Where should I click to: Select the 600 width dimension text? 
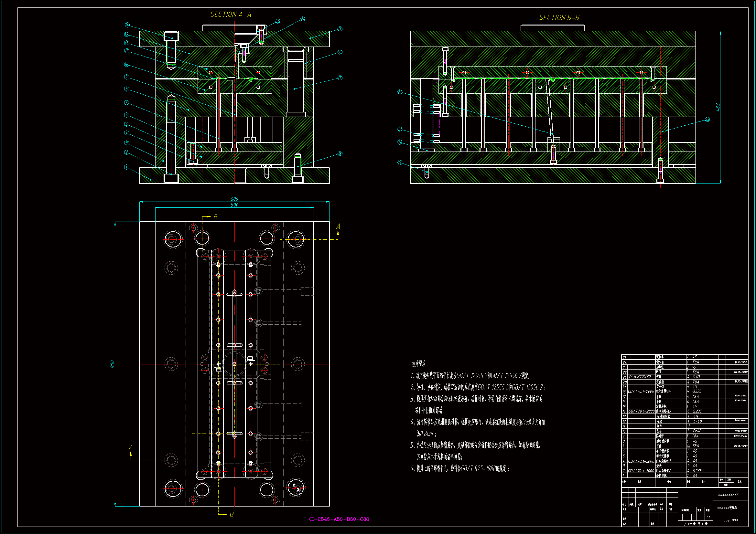(x=234, y=199)
